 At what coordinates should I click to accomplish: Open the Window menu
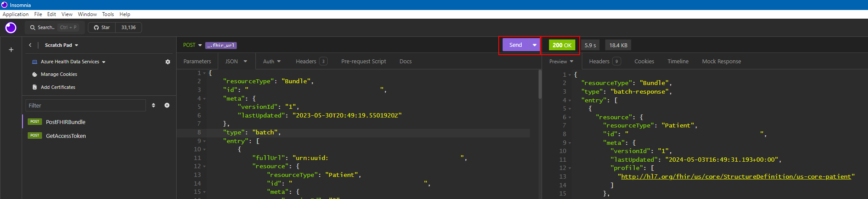(x=87, y=14)
